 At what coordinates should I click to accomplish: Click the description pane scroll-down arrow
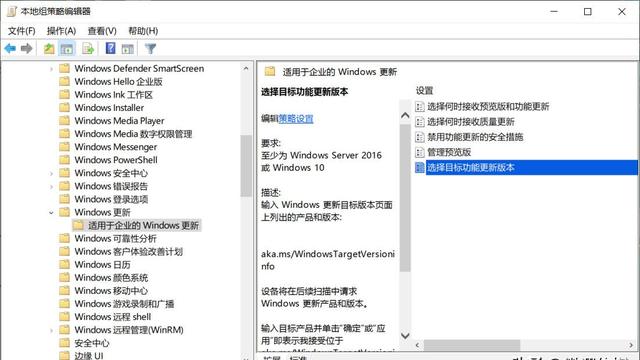[405, 336]
